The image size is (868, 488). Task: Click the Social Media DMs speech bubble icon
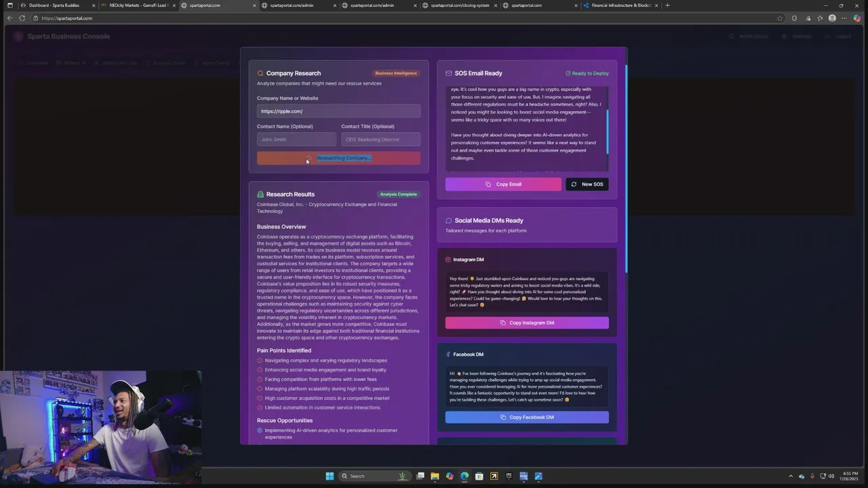click(449, 220)
